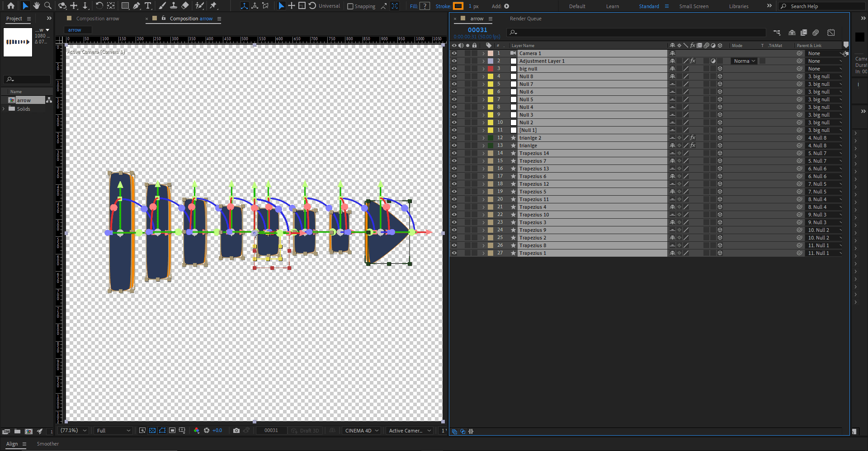
Task: Open the Full resolution dropdown
Action: click(113, 431)
